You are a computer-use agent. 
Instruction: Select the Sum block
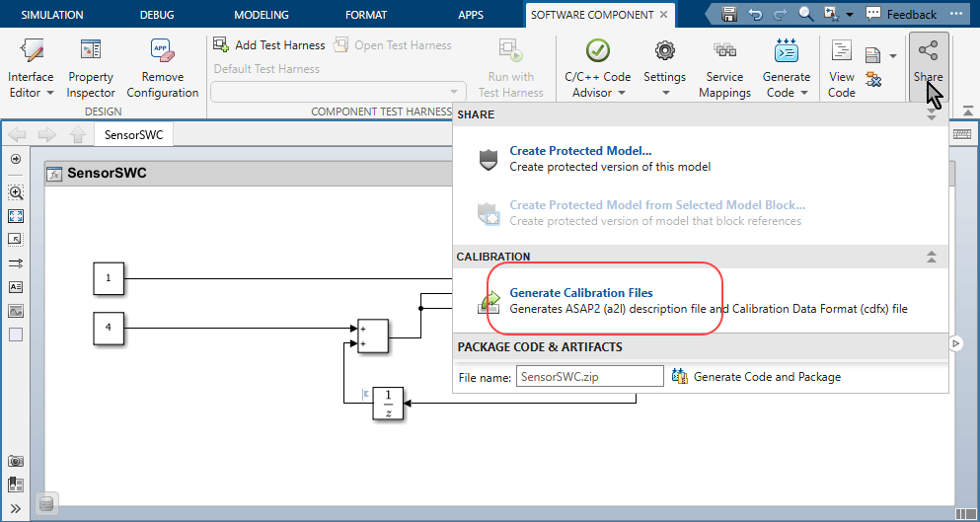(x=372, y=336)
